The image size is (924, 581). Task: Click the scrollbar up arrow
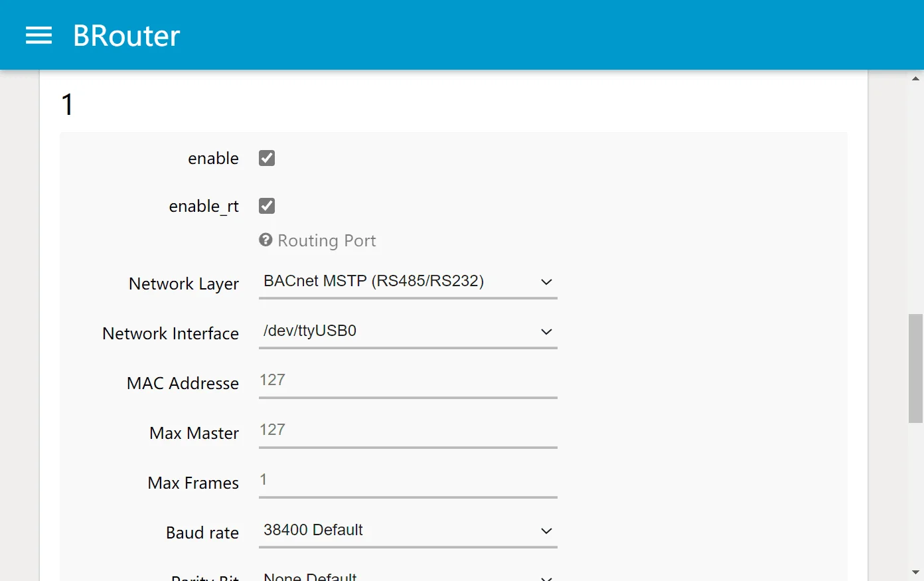(915, 78)
